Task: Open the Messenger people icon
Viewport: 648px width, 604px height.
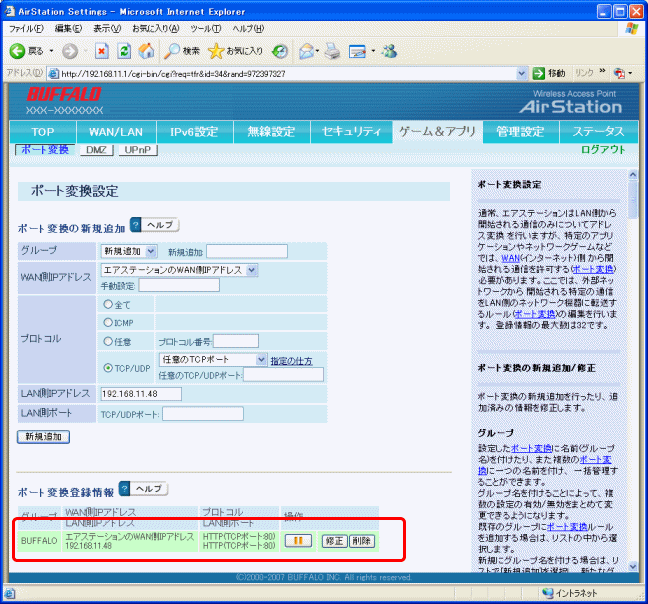Action: [389, 51]
